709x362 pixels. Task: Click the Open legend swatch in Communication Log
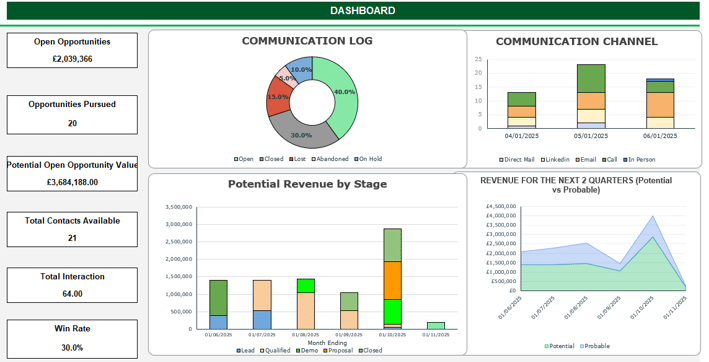click(236, 159)
